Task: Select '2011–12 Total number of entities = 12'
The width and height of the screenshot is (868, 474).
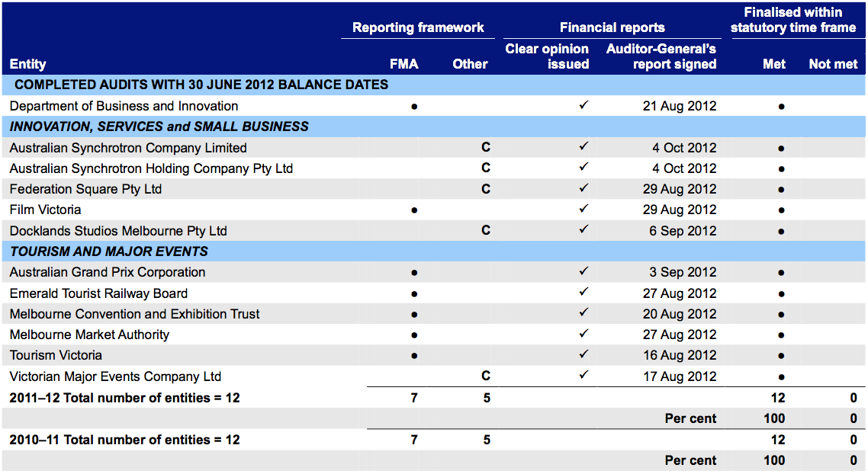Action: click(x=124, y=399)
